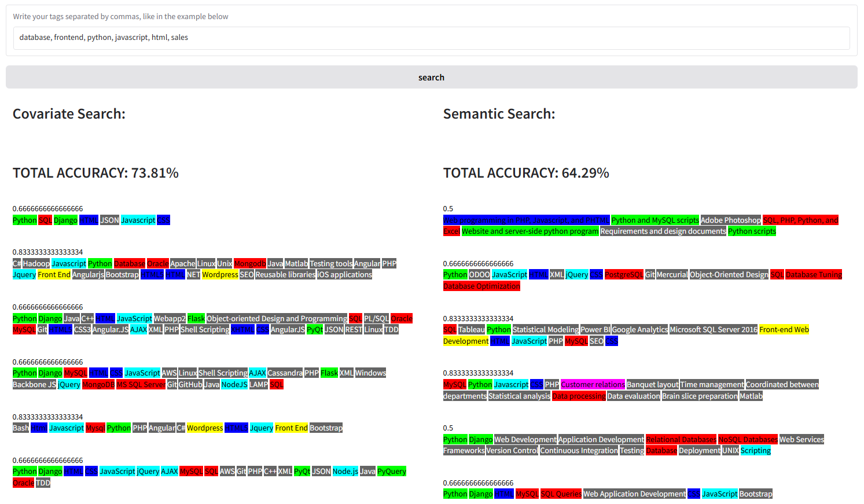Click the Relational Databases tag
The height and width of the screenshot is (504, 864).
pos(681,440)
